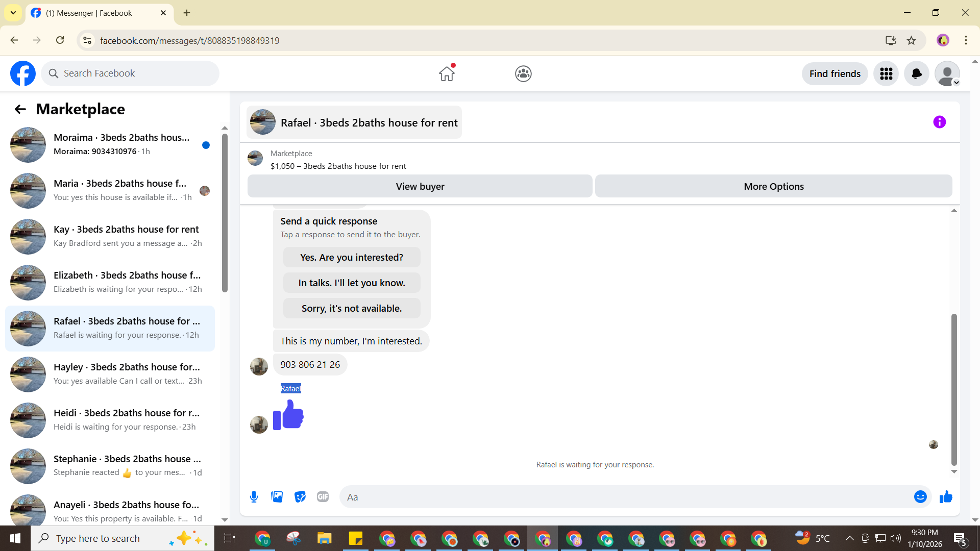Send a thumbs-up like
980x551 pixels.
click(946, 497)
